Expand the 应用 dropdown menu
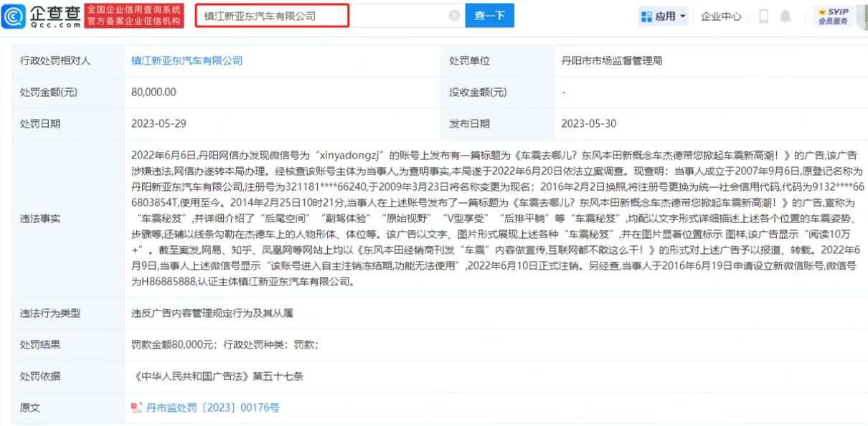This screenshot has height=426, width=868. [664, 16]
